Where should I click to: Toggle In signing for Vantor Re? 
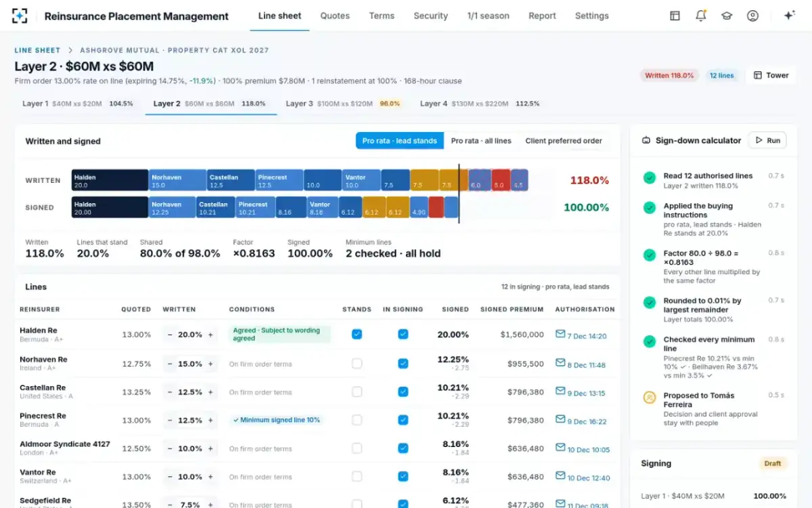pyautogui.click(x=403, y=476)
